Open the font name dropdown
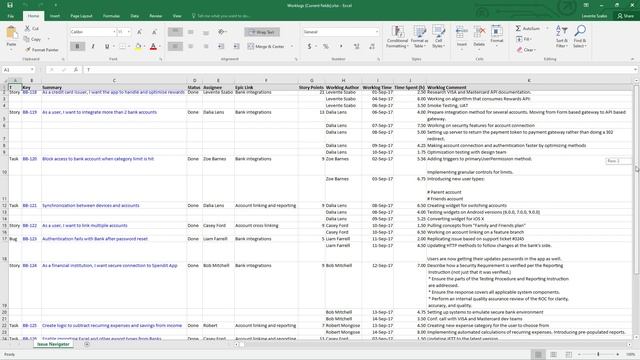The width and height of the screenshot is (640, 360). pos(114,32)
